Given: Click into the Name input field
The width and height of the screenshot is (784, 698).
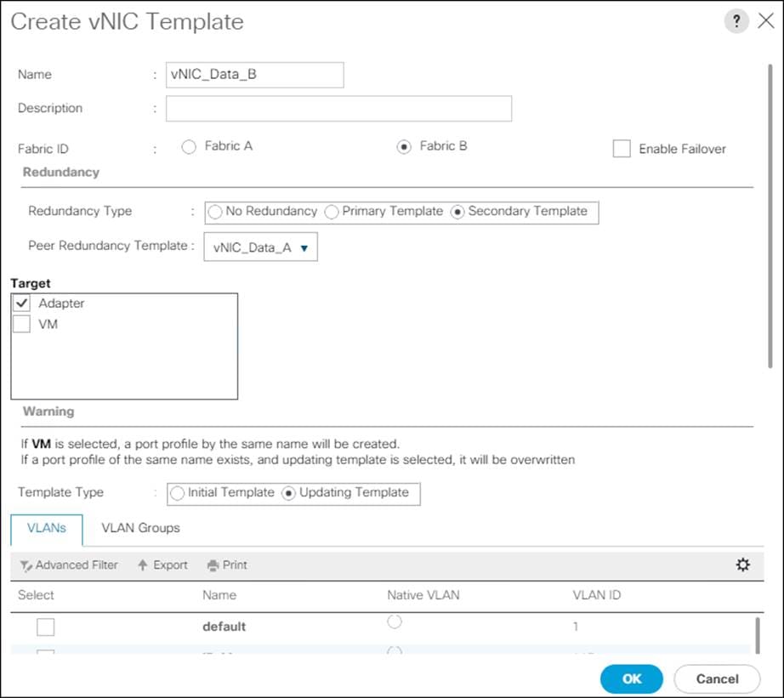Looking at the screenshot, I should [x=255, y=75].
